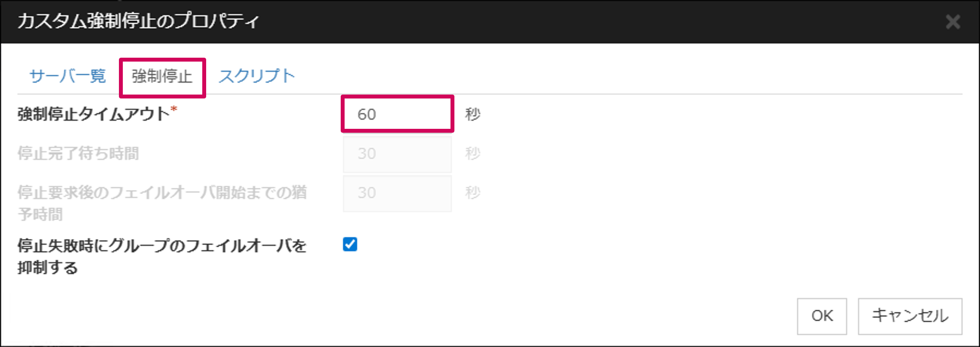
Task: Click the 秒 unit beside the timeout field
Action: pyautogui.click(x=473, y=115)
